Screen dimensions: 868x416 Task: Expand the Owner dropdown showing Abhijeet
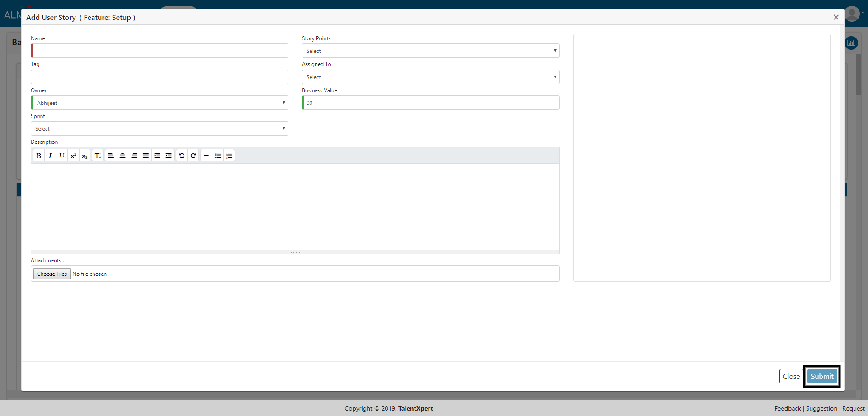160,103
